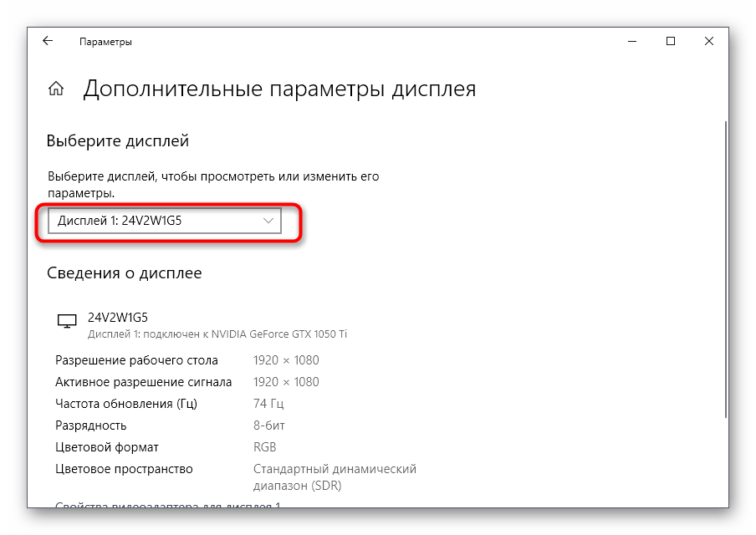Click the 24V2W1G5 display name under Сведения
Image resolution: width=756 pixels, height=535 pixels.
(x=117, y=318)
